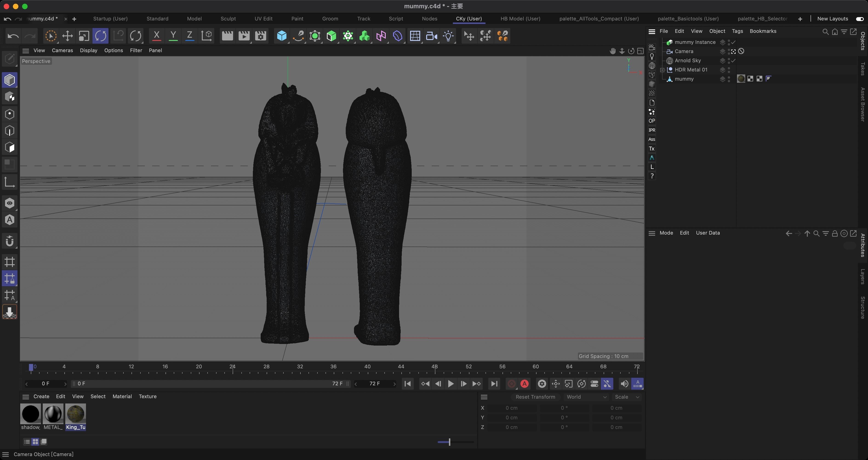The image size is (868, 460).
Task: Go to end of animation
Action: point(494,383)
